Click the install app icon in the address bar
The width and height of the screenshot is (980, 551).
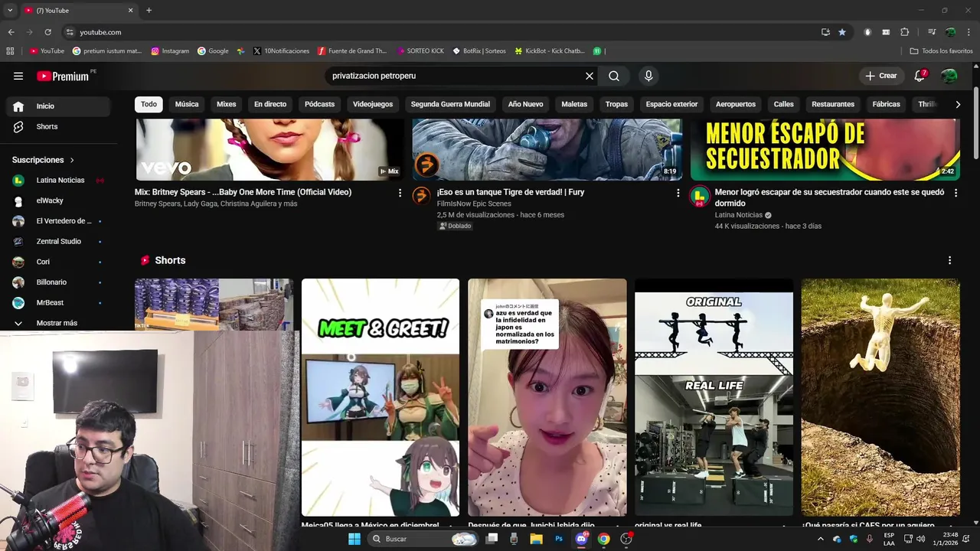click(x=825, y=32)
